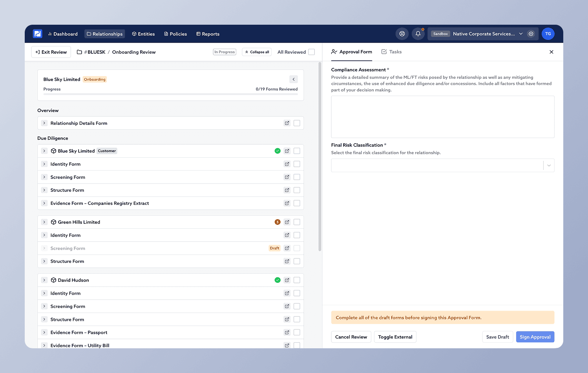Viewport: 588px width, 373px height.
Task: Open the Green Hills Limited entity external link icon
Action: click(x=287, y=222)
